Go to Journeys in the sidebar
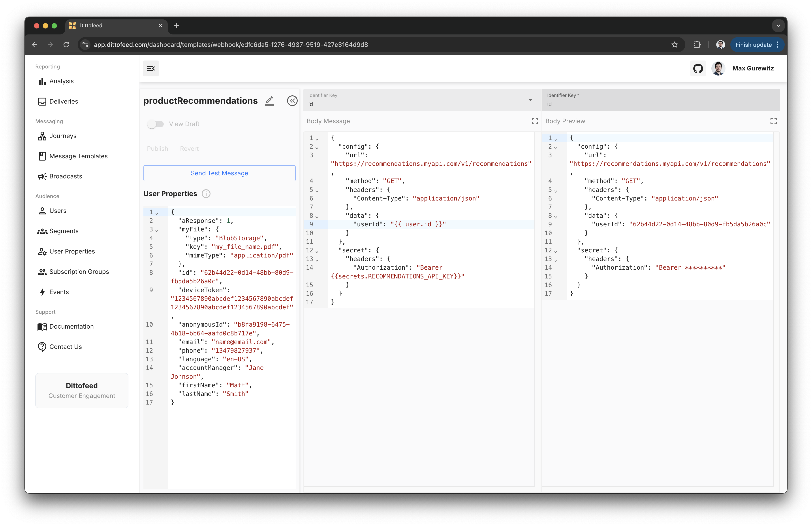 [x=63, y=136]
